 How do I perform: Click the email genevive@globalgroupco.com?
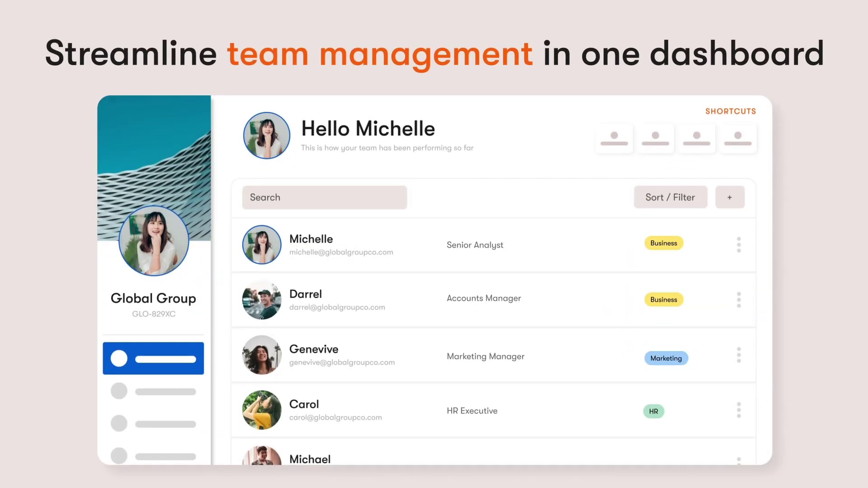pos(342,363)
